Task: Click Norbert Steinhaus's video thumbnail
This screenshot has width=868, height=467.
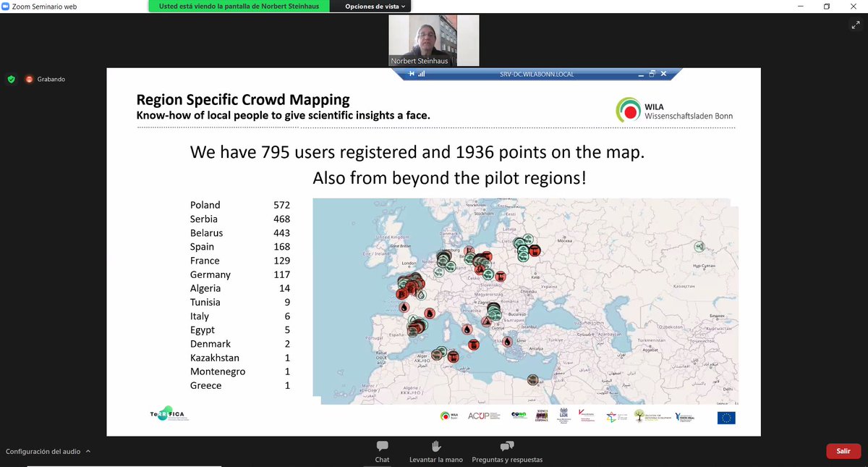Action: [x=433, y=39]
